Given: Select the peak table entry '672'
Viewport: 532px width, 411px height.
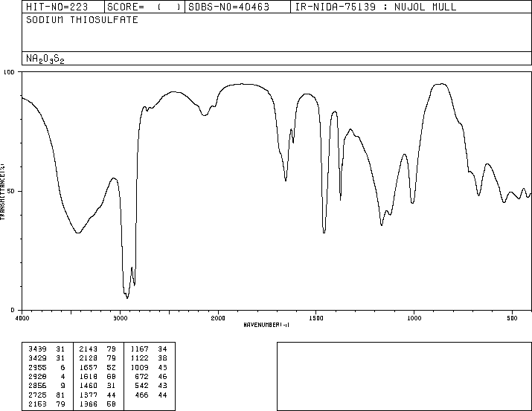Looking at the screenshot, I should [141, 376].
